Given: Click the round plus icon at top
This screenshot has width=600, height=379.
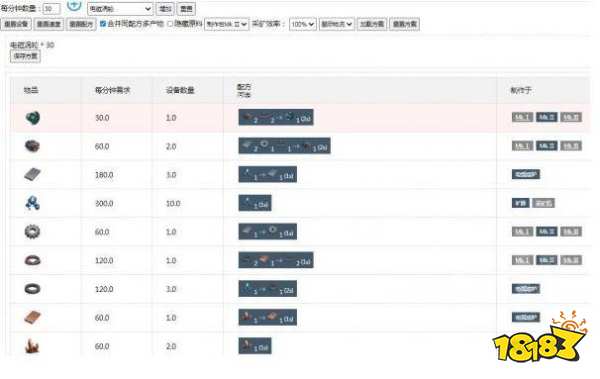Looking at the screenshot, I should click(74, 5).
